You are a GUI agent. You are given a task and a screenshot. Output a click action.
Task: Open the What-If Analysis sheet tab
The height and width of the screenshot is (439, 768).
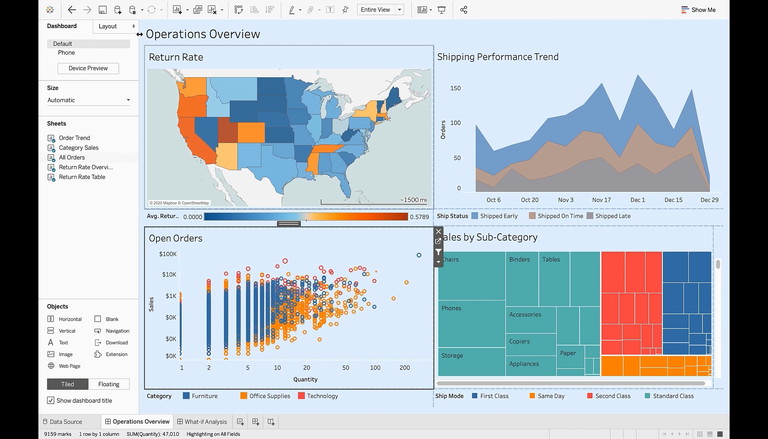[x=205, y=422]
